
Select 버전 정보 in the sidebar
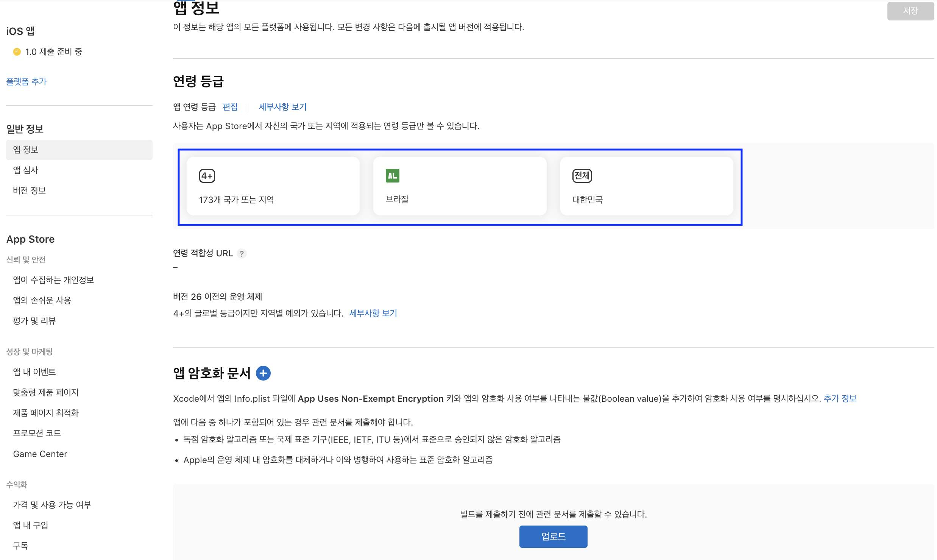29,190
